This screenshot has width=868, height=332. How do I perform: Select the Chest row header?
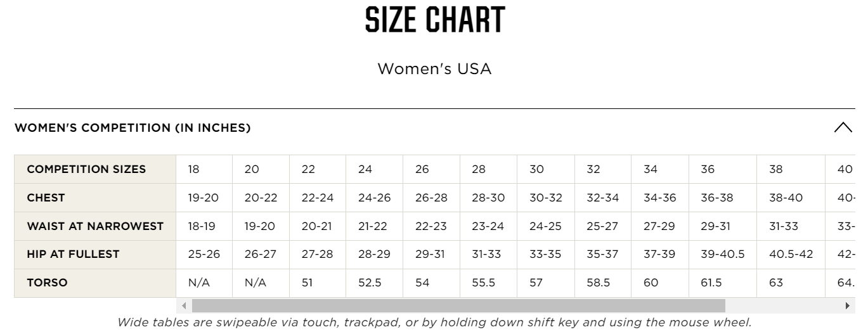pos(46,198)
